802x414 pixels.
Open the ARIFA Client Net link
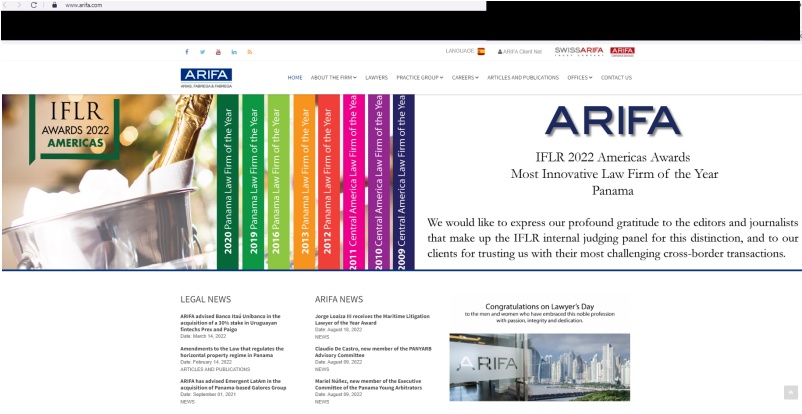[518, 51]
